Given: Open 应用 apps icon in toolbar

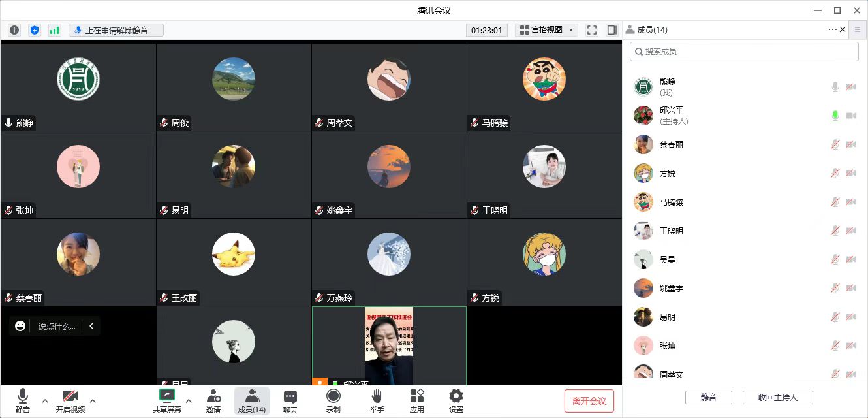Looking at the screenshot, I should [x=416, y=400].
